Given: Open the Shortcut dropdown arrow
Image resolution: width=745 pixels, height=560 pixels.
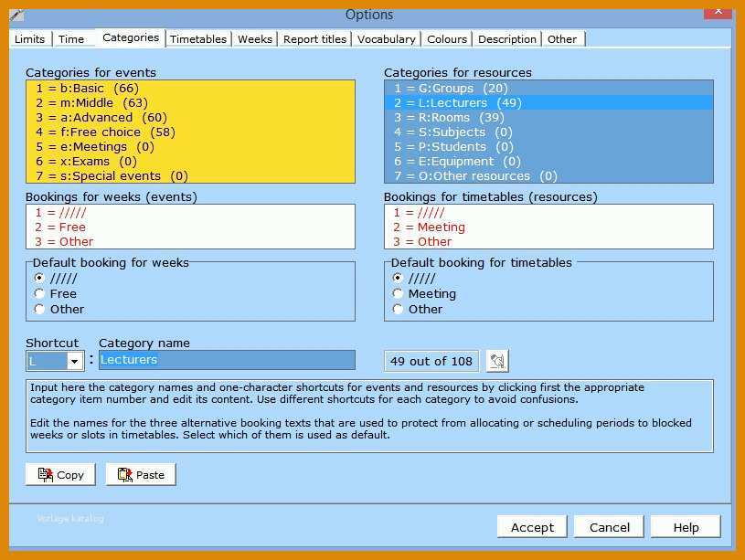Looking at the screenshot, I should 75,362.
